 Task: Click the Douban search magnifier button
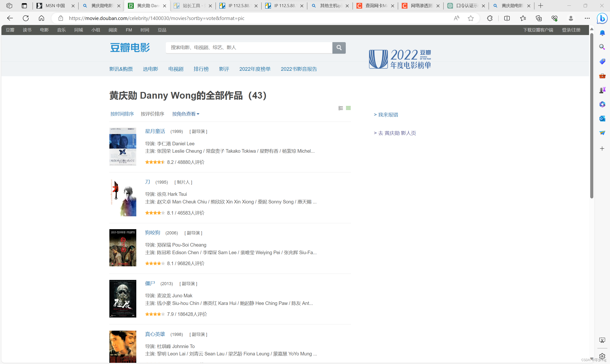[x=339, y=48]
